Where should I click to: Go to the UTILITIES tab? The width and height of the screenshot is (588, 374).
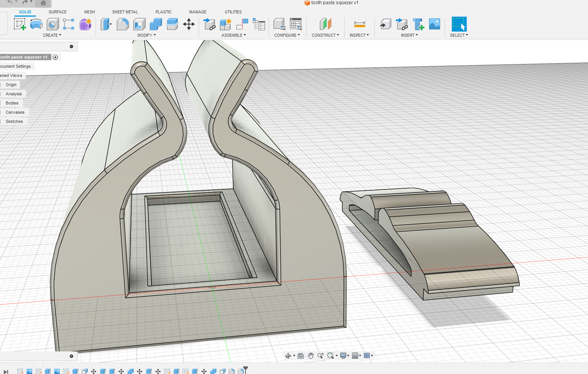click(233, 12)
